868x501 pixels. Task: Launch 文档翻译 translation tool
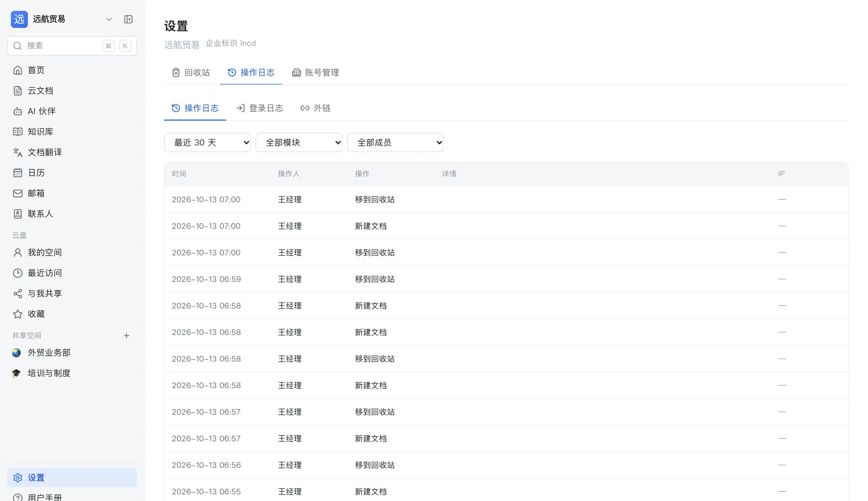click(72, 152)
